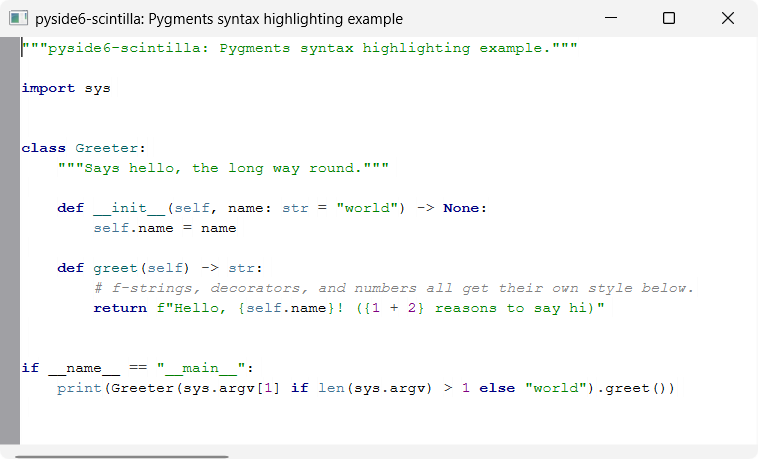The width and height of the screenshot is (758, 459).
Task: Click the '-> str:' return annotation of greet
Action: pos(232,268)
